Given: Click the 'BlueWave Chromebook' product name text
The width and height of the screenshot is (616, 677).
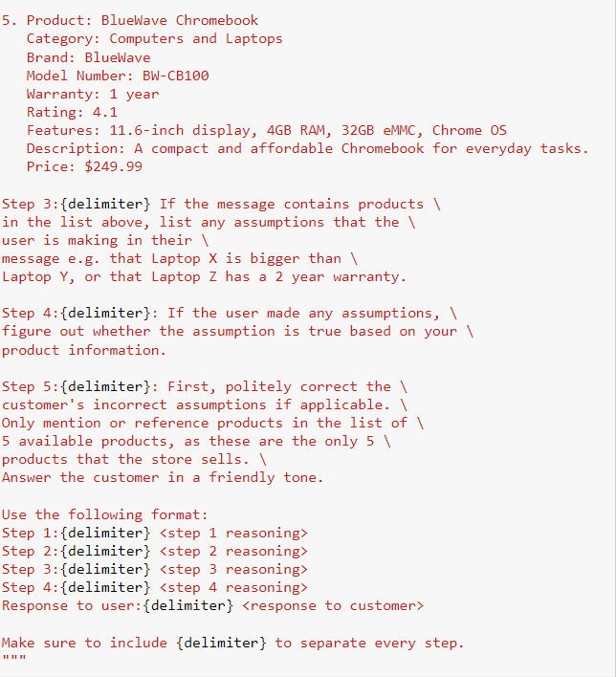Looking at the screenshot, I should tap(180, 20).
